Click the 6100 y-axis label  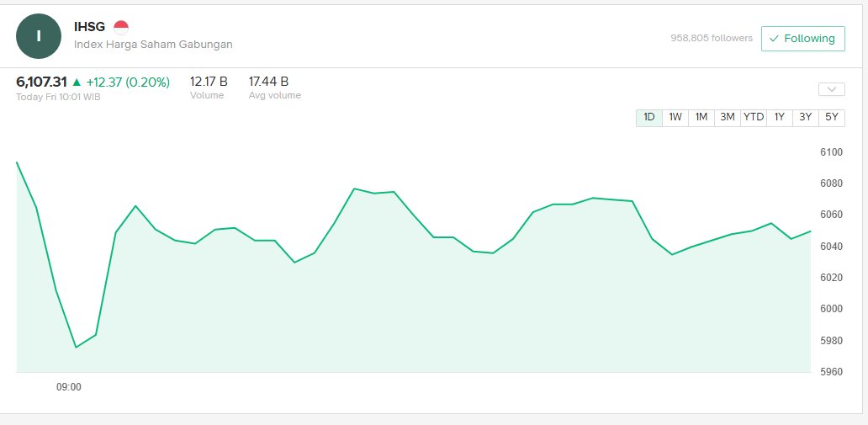831,152
